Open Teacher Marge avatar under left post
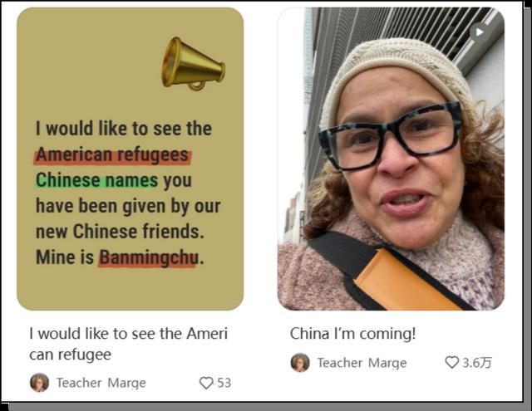The width and height of the screenshot is (532, 411). point(39,383)
